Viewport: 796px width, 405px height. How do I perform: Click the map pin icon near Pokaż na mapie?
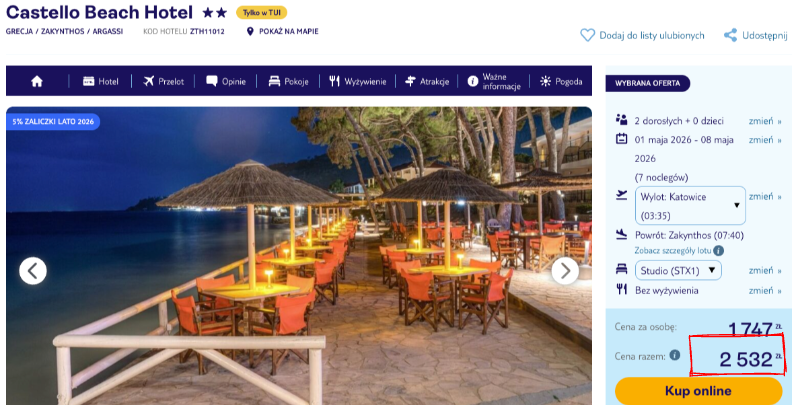coord(250,31)
